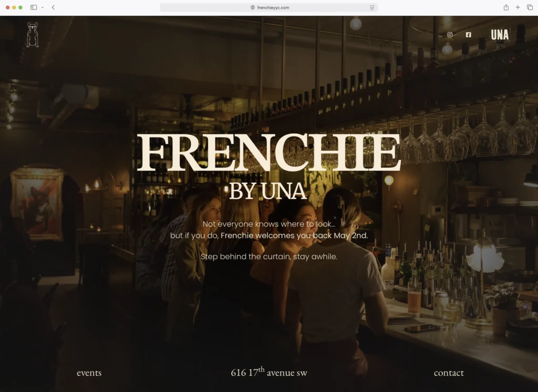Expand the sidebar dropdown chevron
The height and width of the screenshot is (392, 538).
click(43, 7)
